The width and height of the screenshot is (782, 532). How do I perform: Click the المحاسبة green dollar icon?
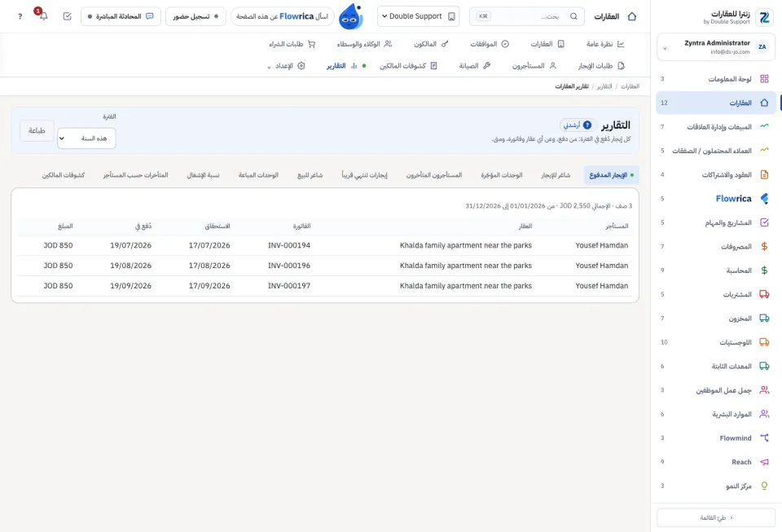[x=764, y=270]
